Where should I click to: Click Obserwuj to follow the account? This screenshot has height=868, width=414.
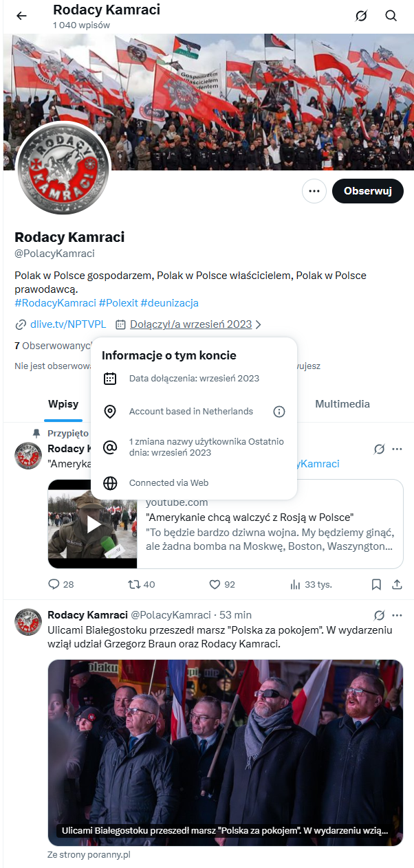click(367, 191)
